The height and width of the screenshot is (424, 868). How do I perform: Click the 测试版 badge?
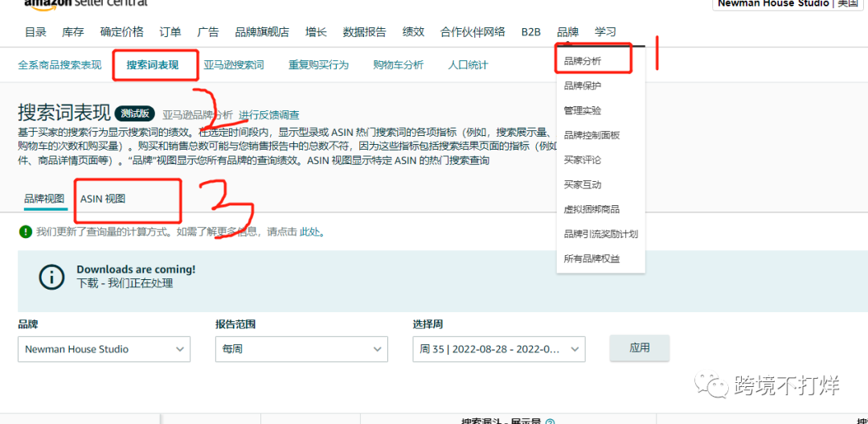(x=135, y=113)
